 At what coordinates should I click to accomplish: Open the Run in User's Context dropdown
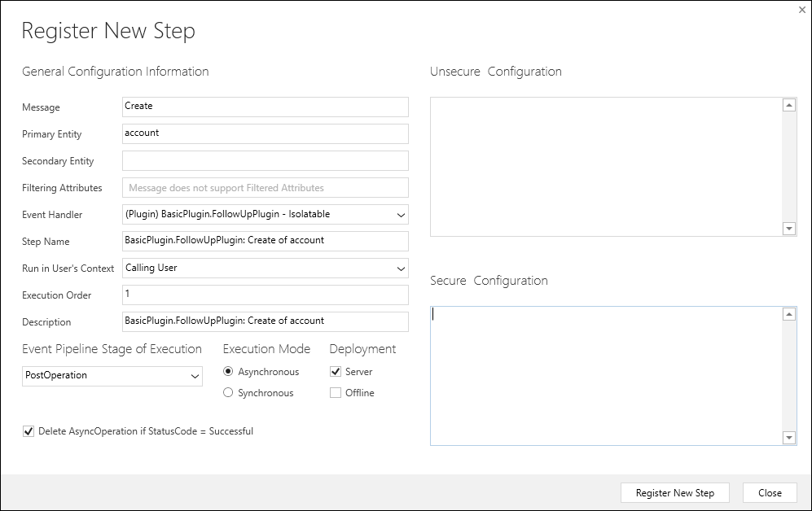[401, 268]
